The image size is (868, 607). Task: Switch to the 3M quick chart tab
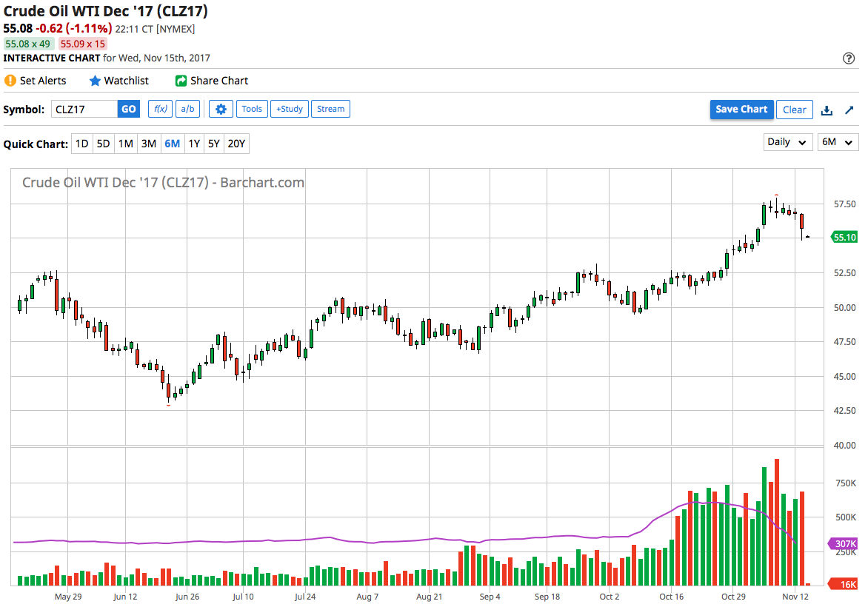(x=148, y=144)
